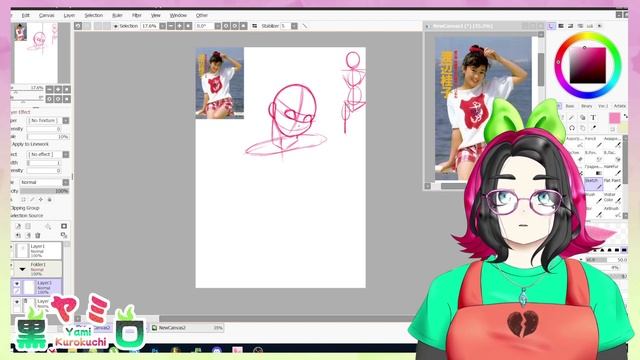Click the flip view icon before Stabilizer
The height and width of the screenshot is (360, 640).
255,26
